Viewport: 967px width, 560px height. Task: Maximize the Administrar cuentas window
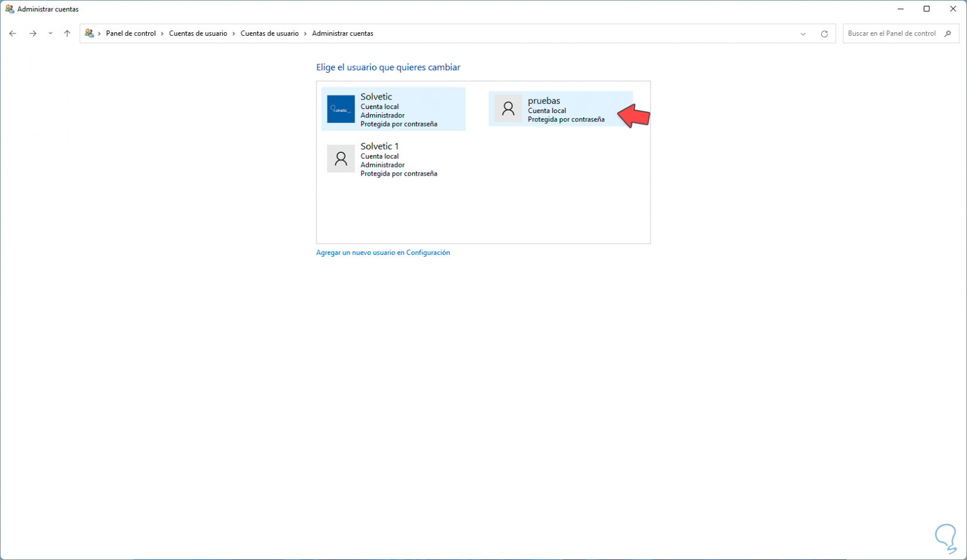[927, 9]
